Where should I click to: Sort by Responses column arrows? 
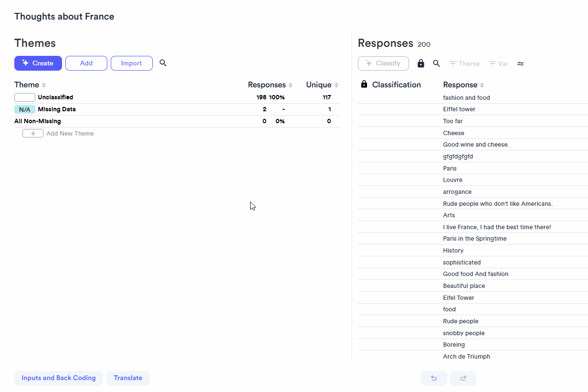pos(291,85)
